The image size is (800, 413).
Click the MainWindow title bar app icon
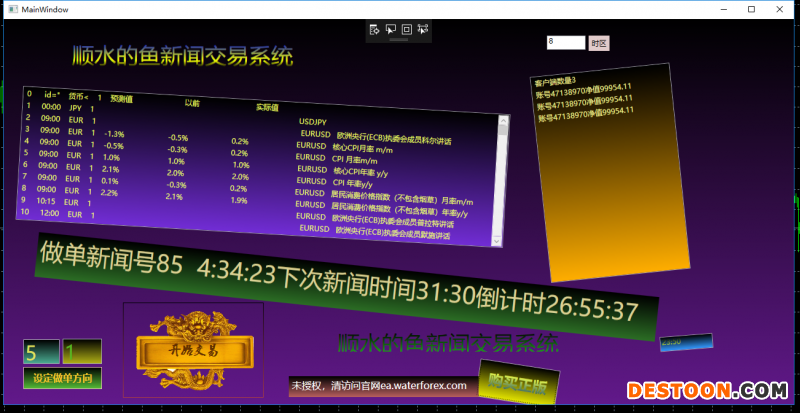click(x=10, y=9)
